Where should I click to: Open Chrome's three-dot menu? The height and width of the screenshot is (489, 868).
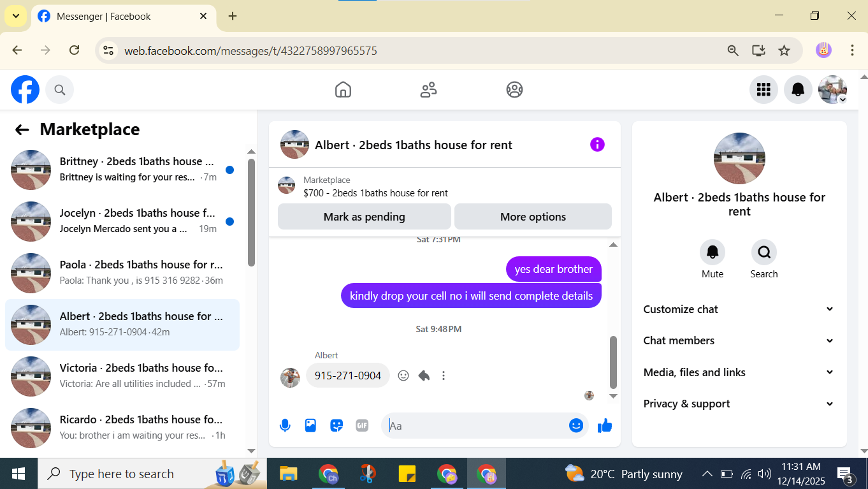click(x=852, y=50)
